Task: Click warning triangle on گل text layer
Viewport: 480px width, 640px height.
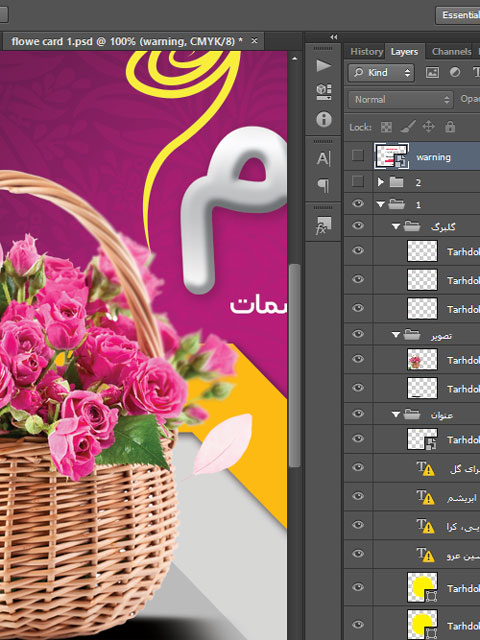Action: coord(429,471)
